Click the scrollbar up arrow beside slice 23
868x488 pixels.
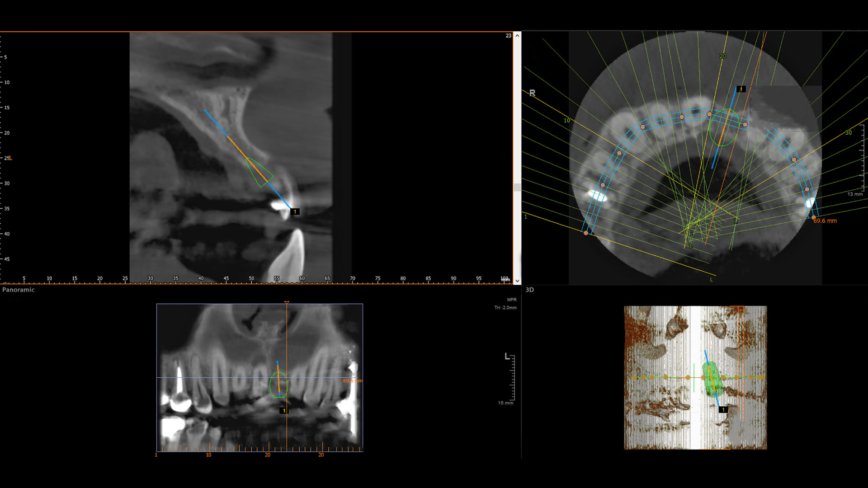click(518, 35)
